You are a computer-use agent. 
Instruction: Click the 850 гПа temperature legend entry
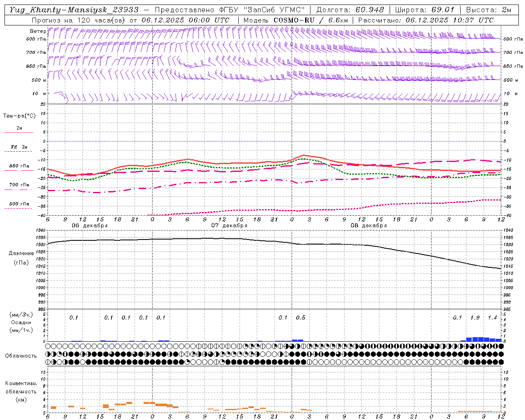19,166
